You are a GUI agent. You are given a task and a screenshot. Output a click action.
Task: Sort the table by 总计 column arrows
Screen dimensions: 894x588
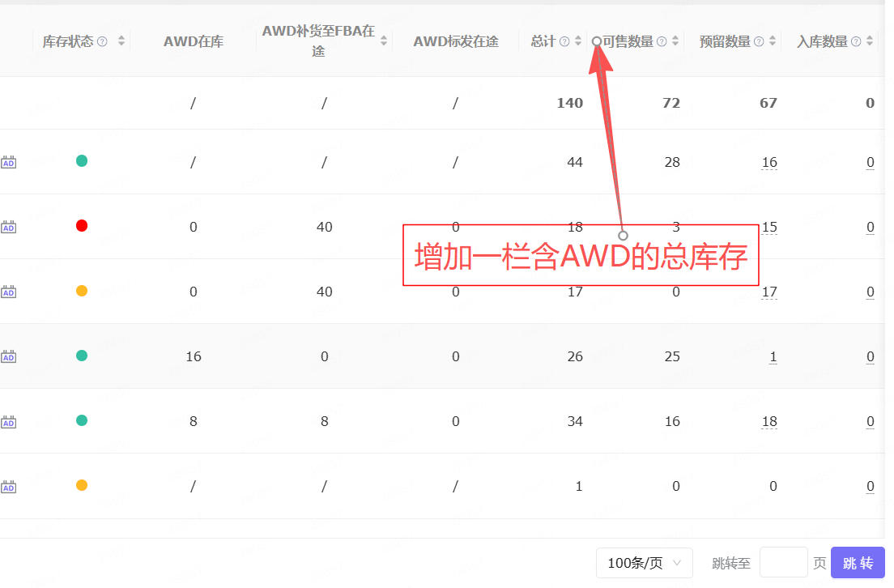577,41
